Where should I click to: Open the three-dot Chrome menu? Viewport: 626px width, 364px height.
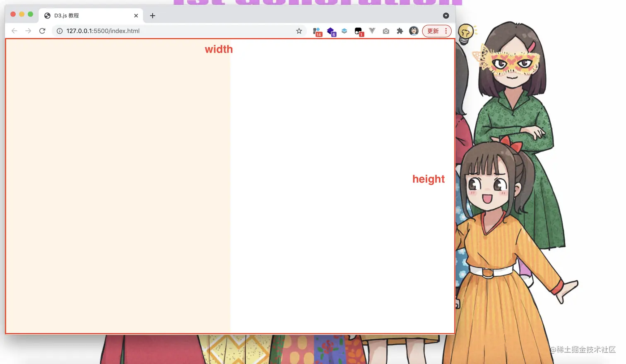click(446, 31)
